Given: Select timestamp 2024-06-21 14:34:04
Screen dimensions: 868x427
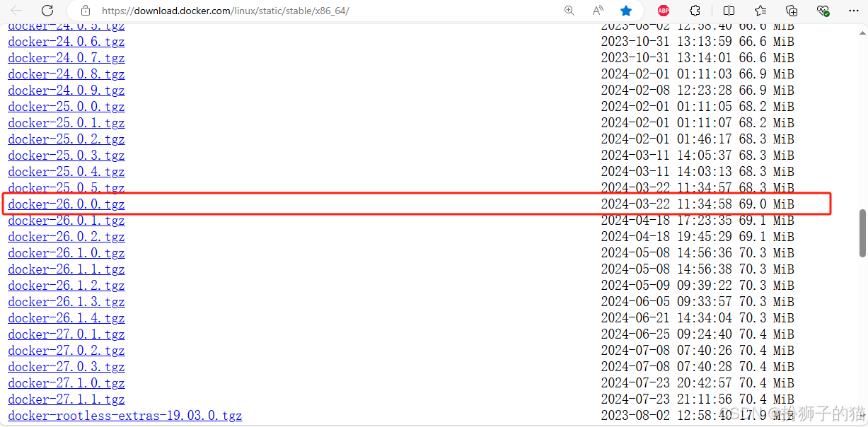Looking at the screenshot, I should (667, 318).
